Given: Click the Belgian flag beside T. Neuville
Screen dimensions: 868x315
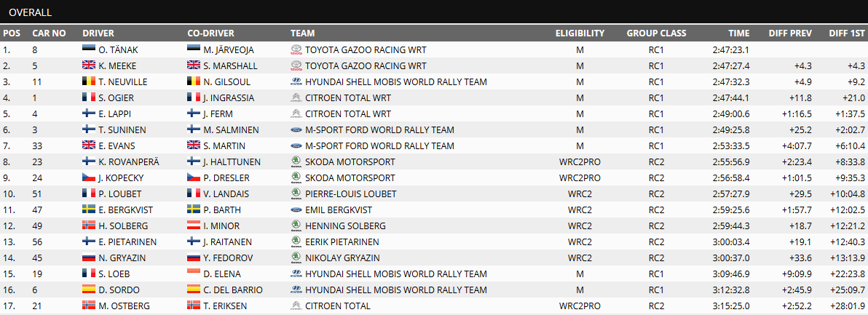Looking at the screenshot, I should point(89,81).
